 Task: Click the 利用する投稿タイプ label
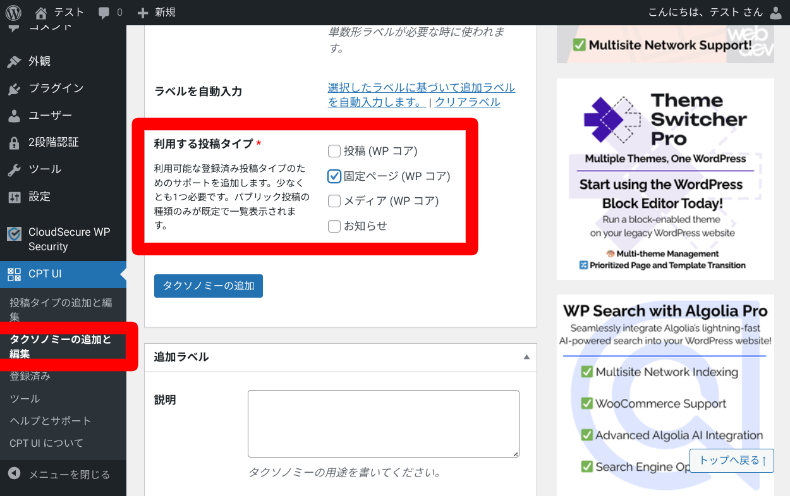tap(204, 144)
